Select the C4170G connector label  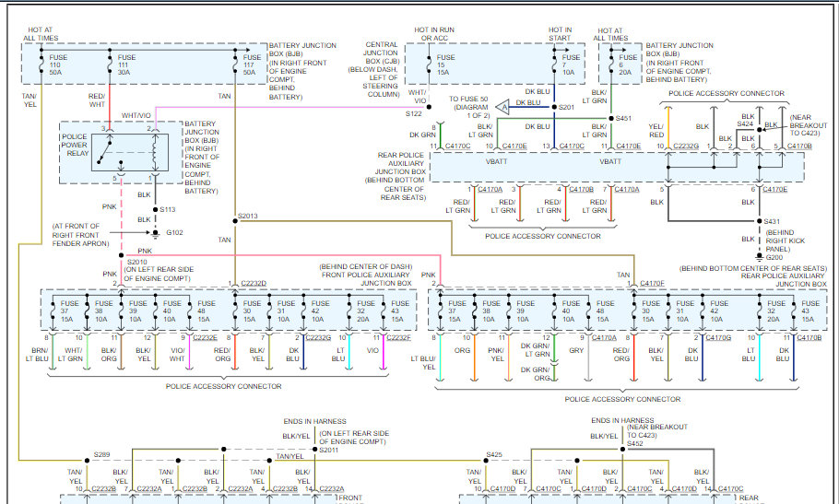(718, 338)
